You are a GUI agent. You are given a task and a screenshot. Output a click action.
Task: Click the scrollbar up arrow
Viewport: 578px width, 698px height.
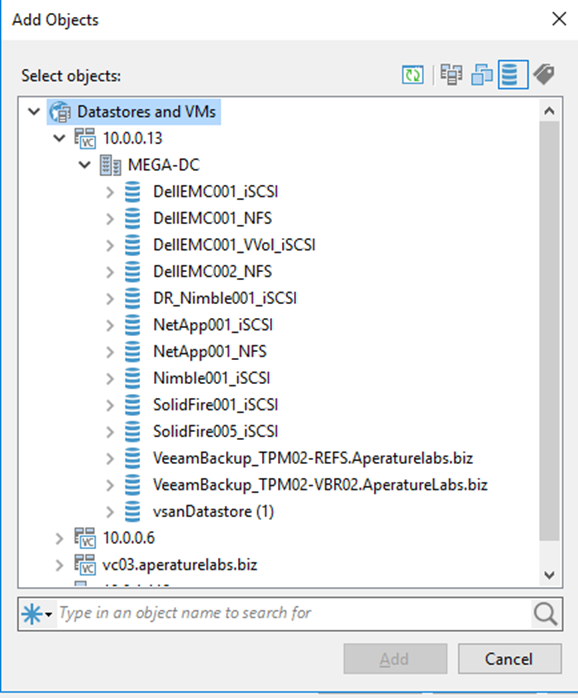coord(550,111)
